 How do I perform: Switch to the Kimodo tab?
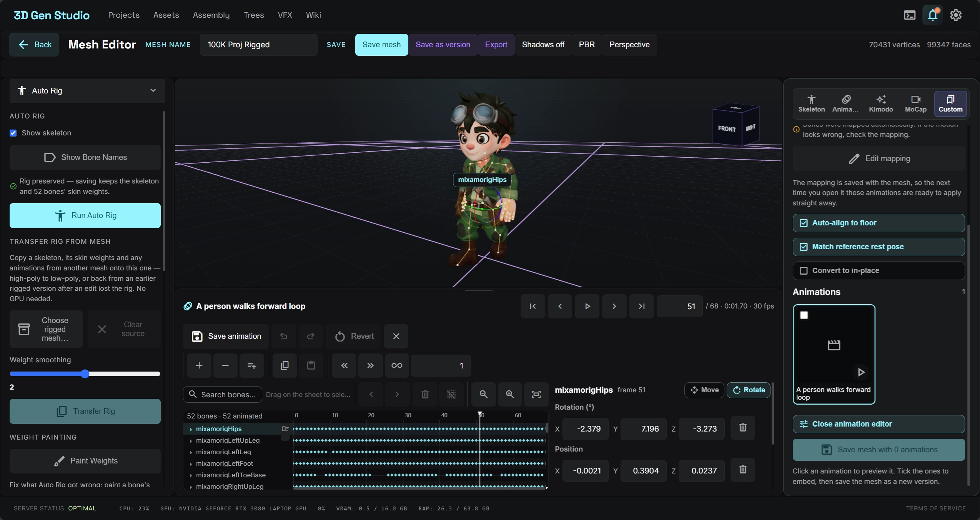(881, 104)
